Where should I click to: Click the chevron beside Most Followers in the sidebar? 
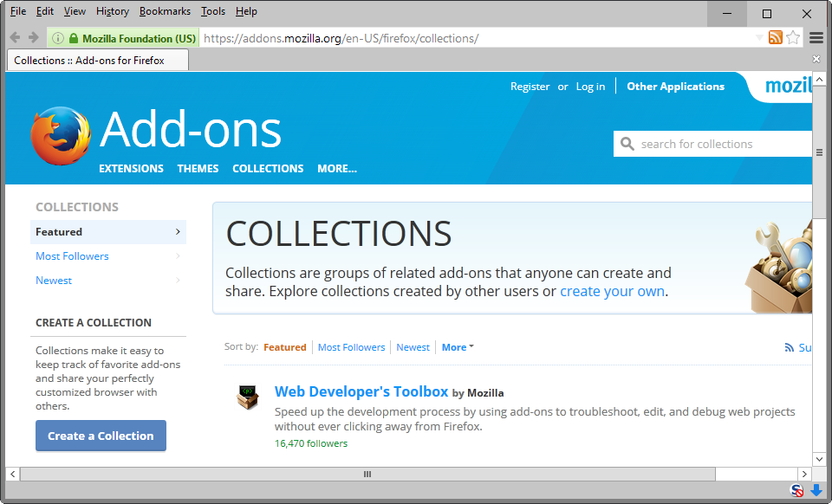(x=178, y=256)
